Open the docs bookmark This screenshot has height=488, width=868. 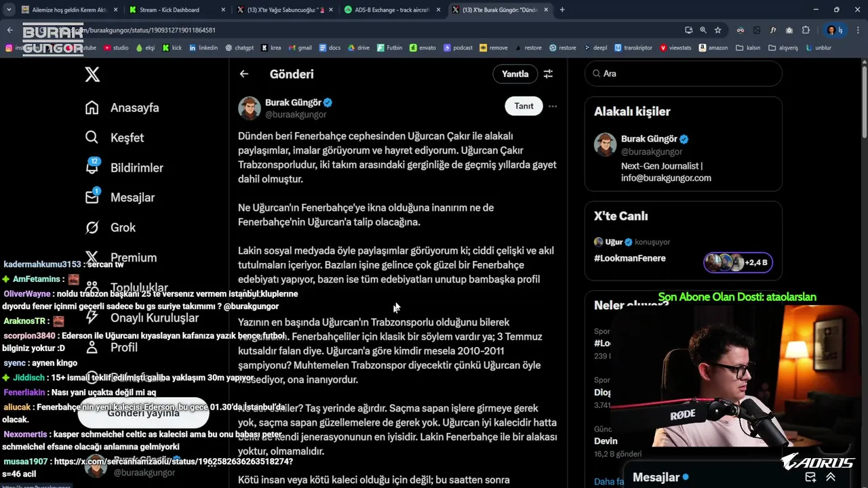330,48
